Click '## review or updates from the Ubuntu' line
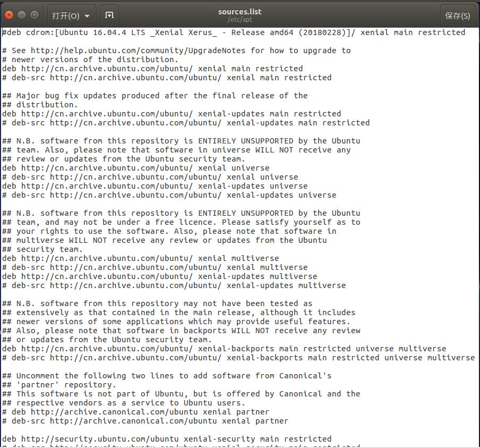 coord(124,159)
